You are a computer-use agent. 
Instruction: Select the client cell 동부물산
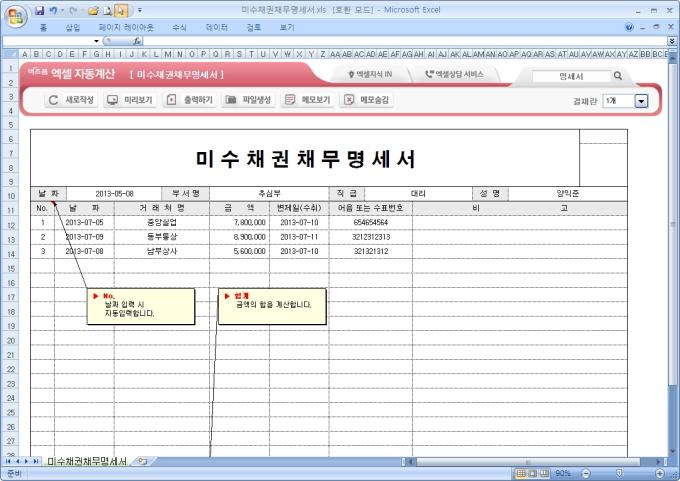162,237
